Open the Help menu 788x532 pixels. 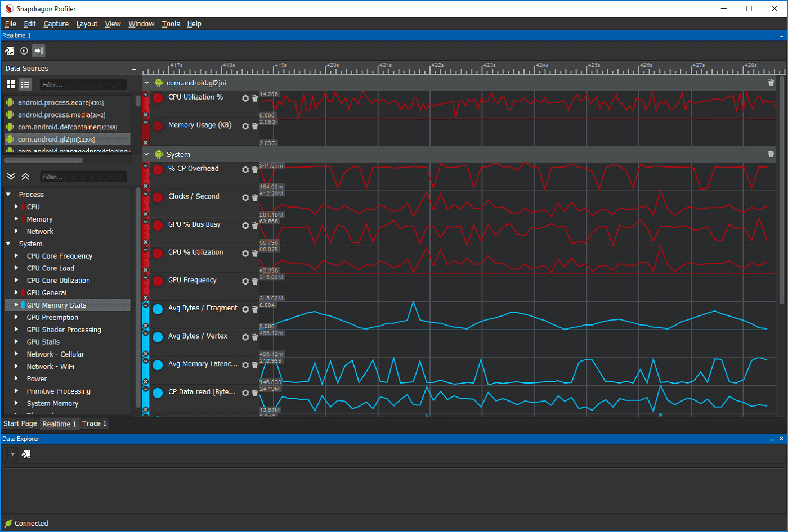194,24
